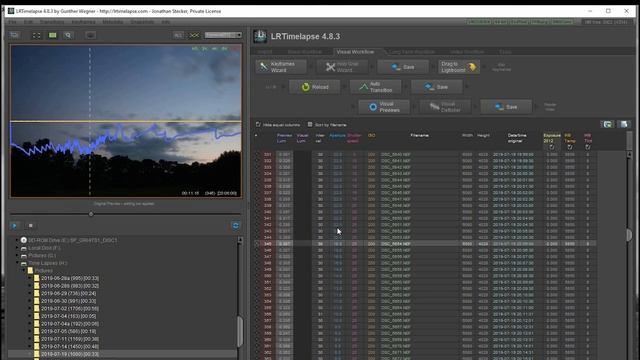Screen dimensions: 640x360
Task: Click the LRTimelapse logo icon
Action: tap(260, 36)
